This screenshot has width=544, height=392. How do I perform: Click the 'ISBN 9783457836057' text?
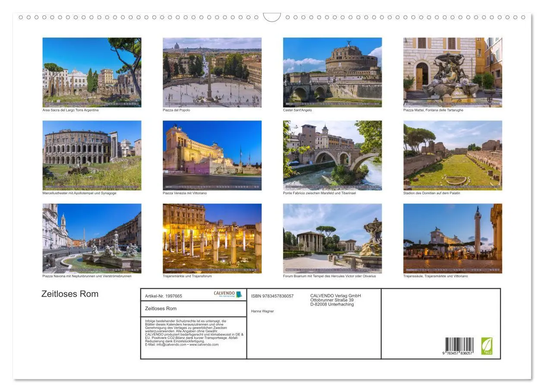272,296
